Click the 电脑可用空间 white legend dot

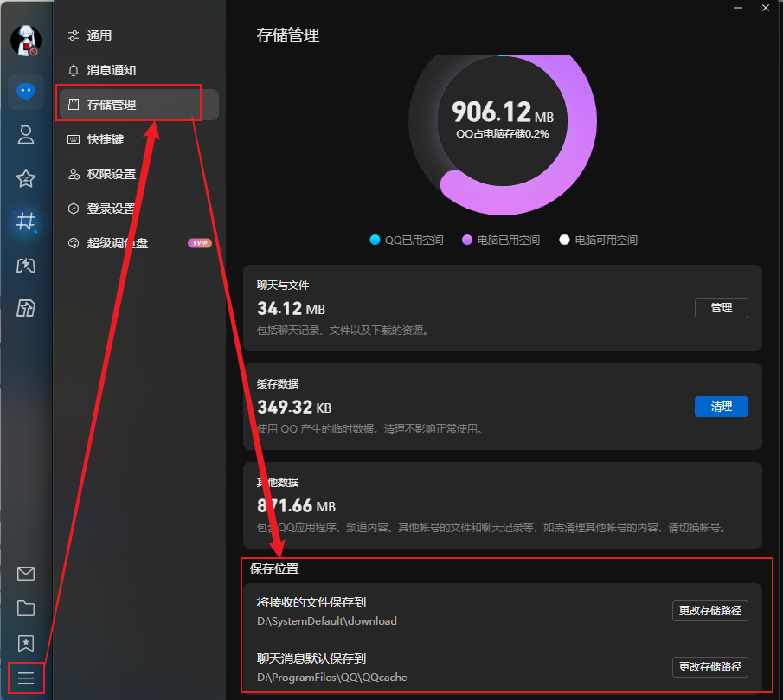click(564, 240)
